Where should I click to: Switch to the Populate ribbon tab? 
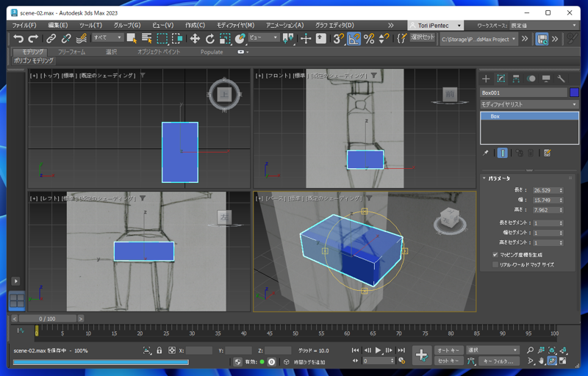(212, 51)
